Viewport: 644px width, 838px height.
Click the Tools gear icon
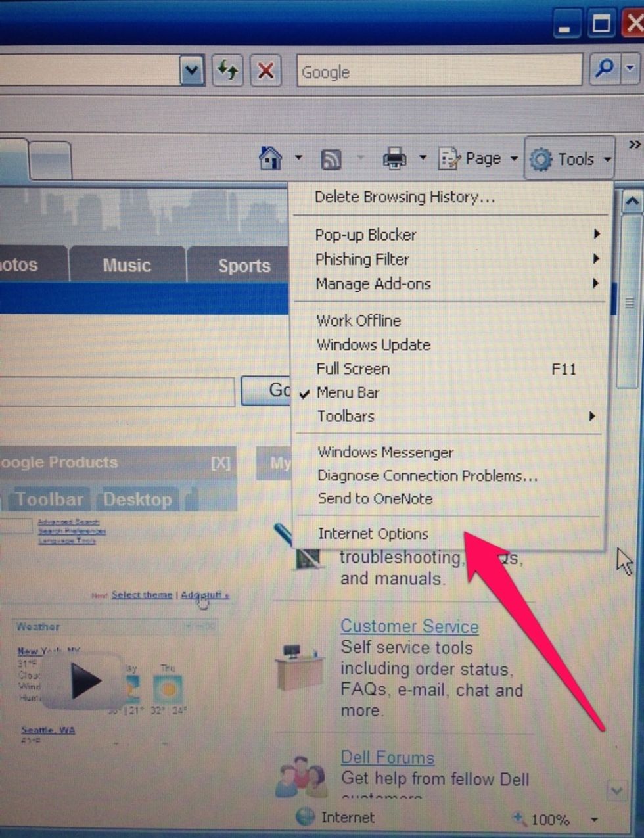[x=541, y=160]
